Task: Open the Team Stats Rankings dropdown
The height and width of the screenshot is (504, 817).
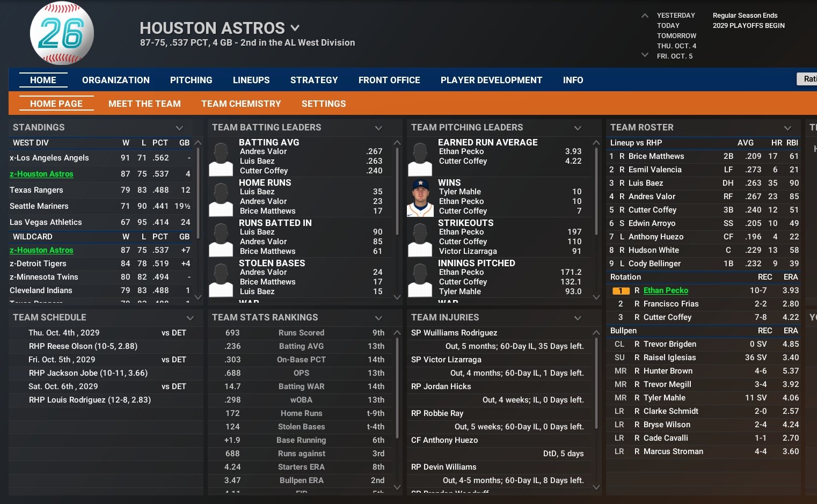Action: click(x=378, y=318)
